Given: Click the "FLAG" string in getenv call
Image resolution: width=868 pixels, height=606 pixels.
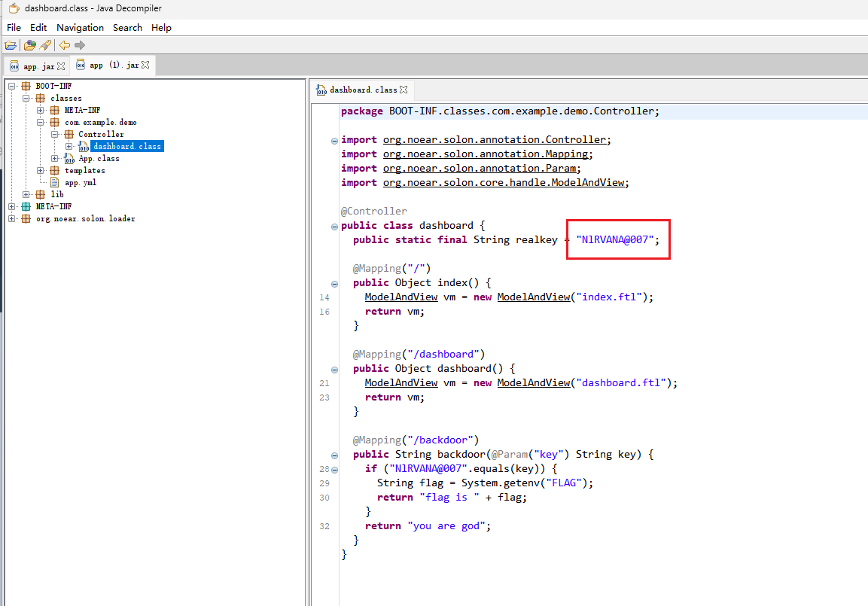Looking at the screenshot, I should tap(564, 483).
